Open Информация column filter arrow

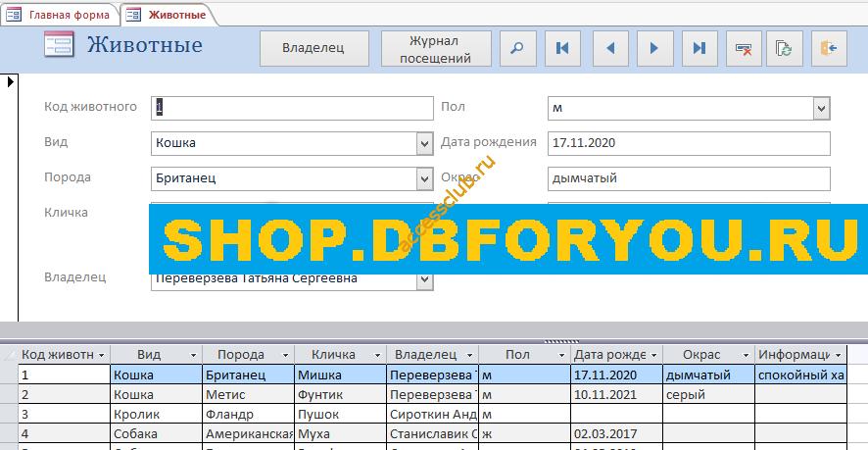coord(838,355)
